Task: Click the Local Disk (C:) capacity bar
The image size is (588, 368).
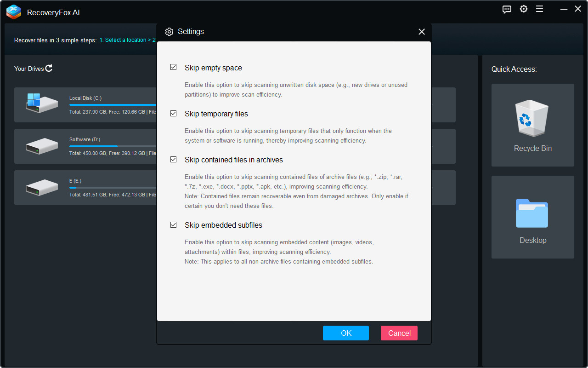Action: [112, 104]
